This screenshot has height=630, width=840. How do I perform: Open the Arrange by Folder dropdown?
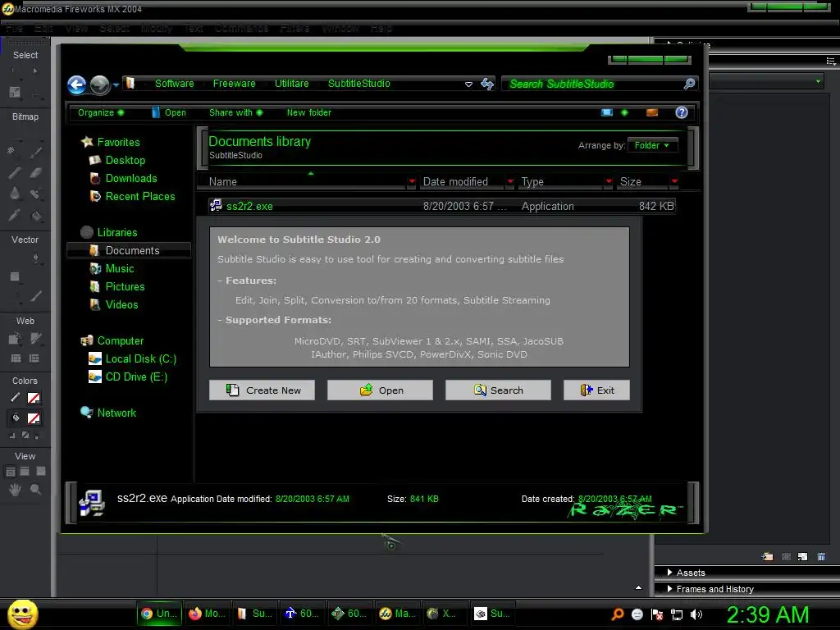pyautogui.click(x=652, y=145)
